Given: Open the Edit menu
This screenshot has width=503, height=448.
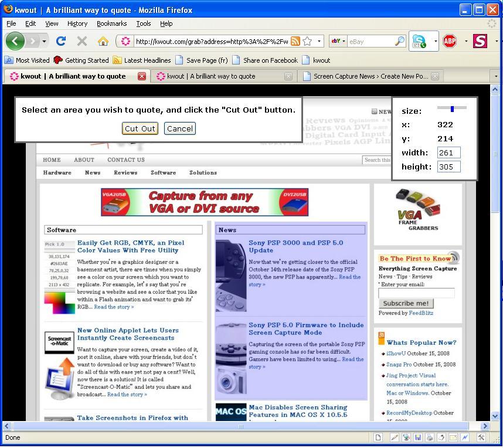Looking at the screenshot, I should coord(30,23).
